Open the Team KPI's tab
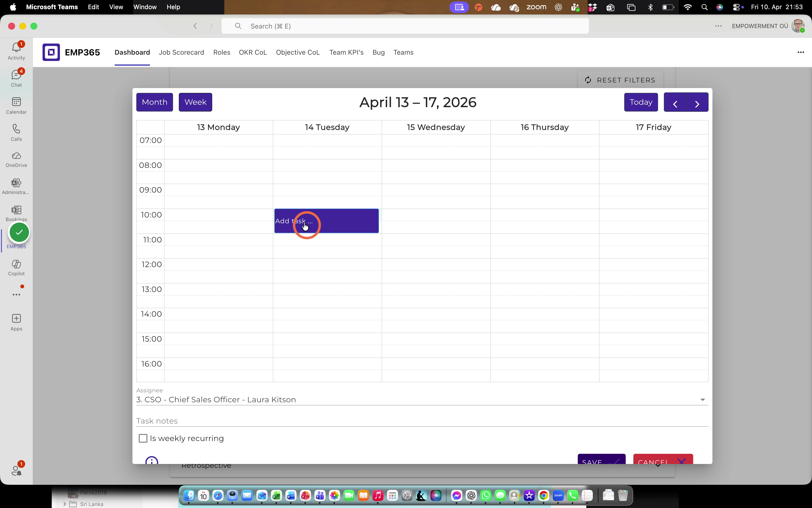 (x=346, y=52)
